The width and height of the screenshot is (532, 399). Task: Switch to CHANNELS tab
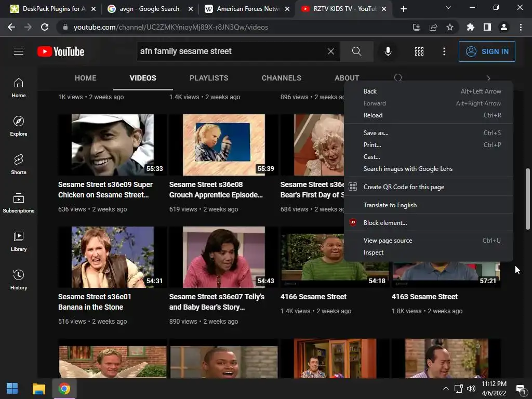(281, 78)
